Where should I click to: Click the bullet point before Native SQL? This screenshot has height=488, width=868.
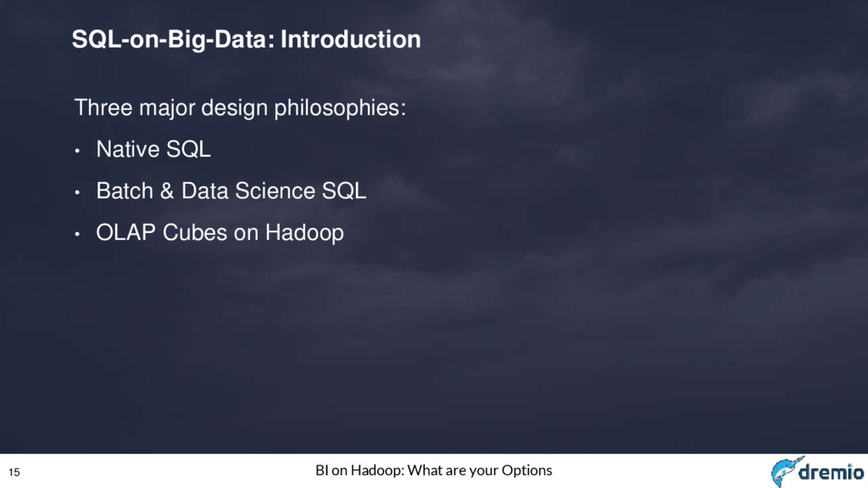77,151
